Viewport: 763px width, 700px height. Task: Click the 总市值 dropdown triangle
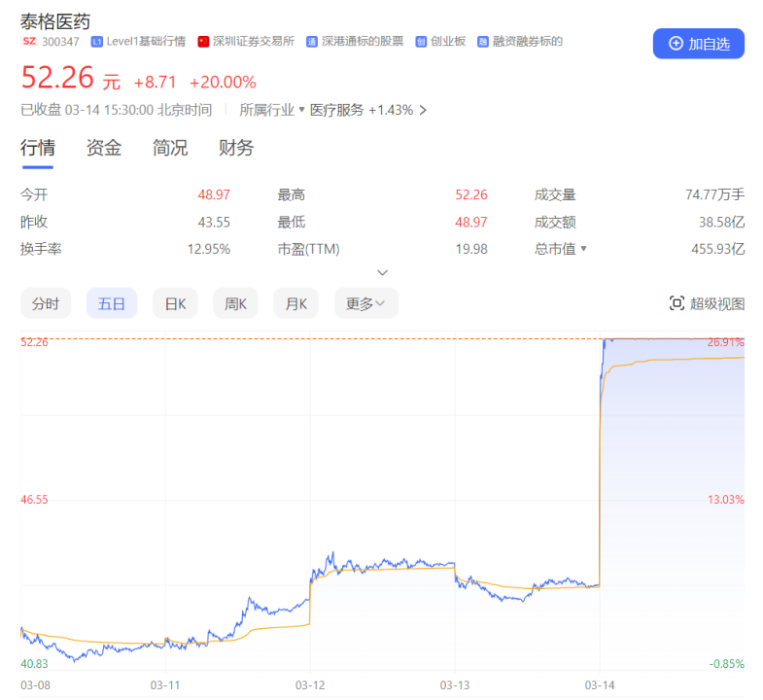[x=583, y=249]
